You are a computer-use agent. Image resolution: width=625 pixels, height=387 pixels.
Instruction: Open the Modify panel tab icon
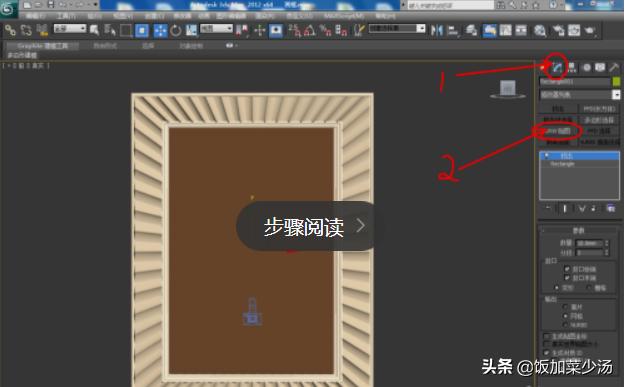click(x=557, y=67)
